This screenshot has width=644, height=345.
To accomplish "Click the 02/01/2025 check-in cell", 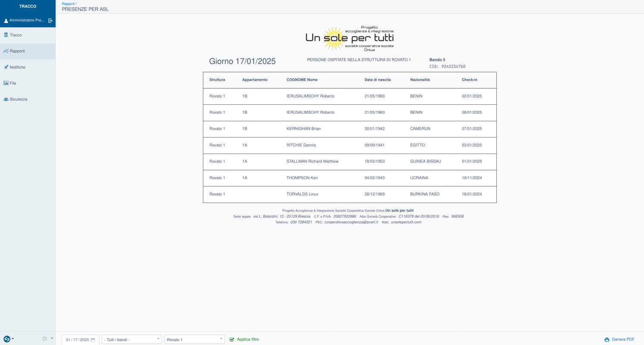I will pyautogui.click(x=472, y=96).
